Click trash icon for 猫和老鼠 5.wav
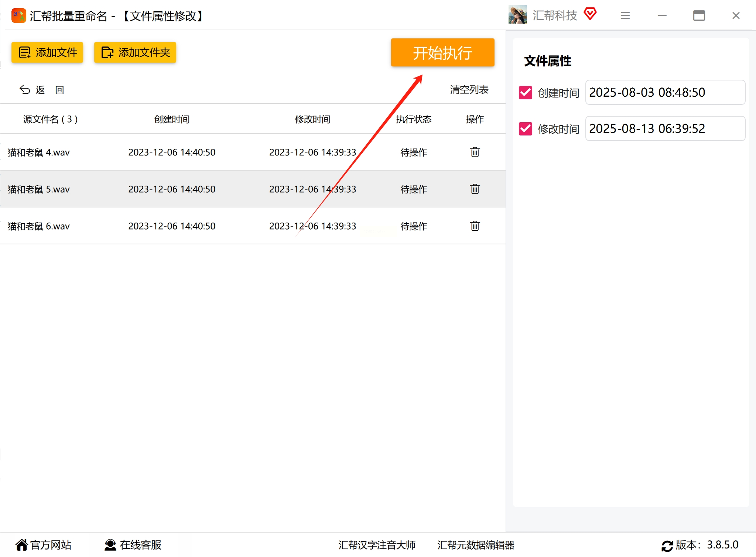This screenshot has width=756, height=557. tap(475, 189)
